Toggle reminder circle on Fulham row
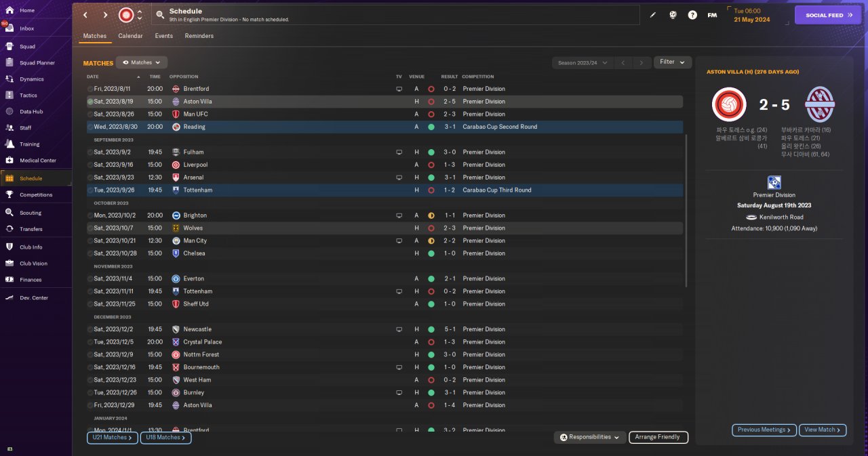Screen dimensions: 868x456 (90, 152)
